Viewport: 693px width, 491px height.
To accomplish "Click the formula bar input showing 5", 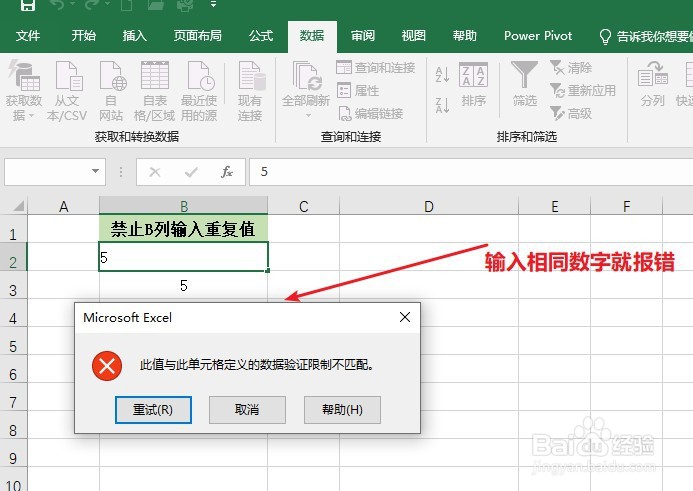I will click(471, 172).
